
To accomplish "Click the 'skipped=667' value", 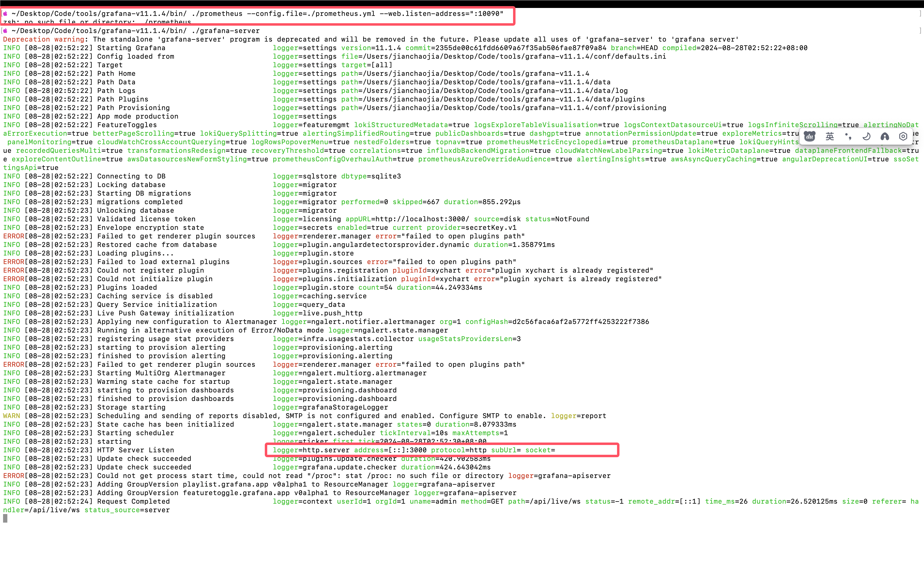I will [416, 202].
